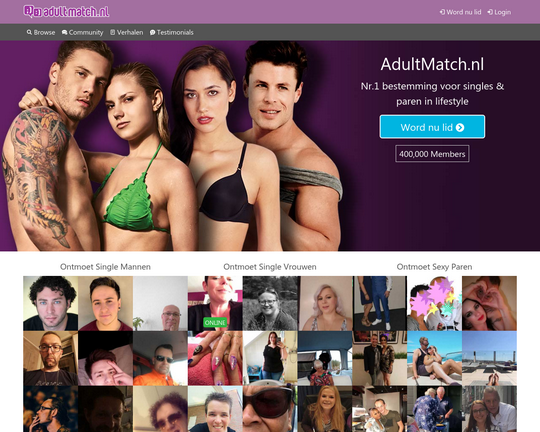Open the couple making heart hands thumbnail

(489, 303)
